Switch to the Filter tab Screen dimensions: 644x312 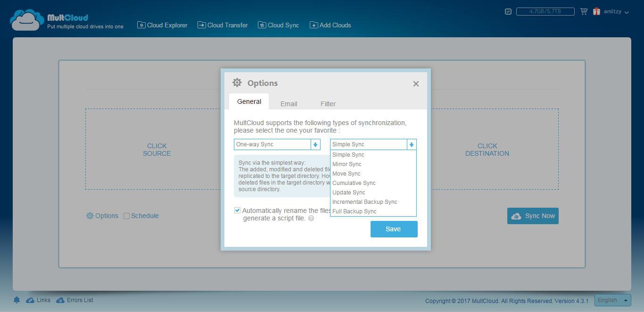click(328, 104)
